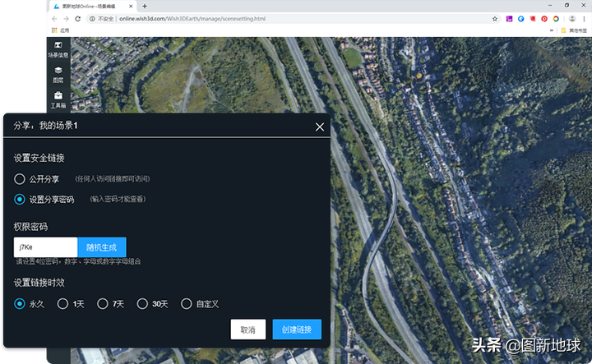Click the purple extension icon
This screenshot has width=592, height=364.
(x=509, y=19)
